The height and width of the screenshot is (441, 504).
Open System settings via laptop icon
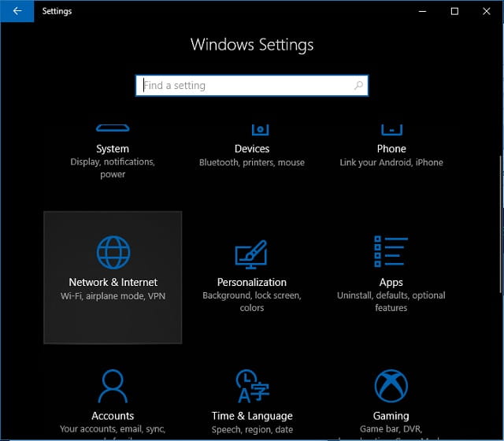(113, 128)
